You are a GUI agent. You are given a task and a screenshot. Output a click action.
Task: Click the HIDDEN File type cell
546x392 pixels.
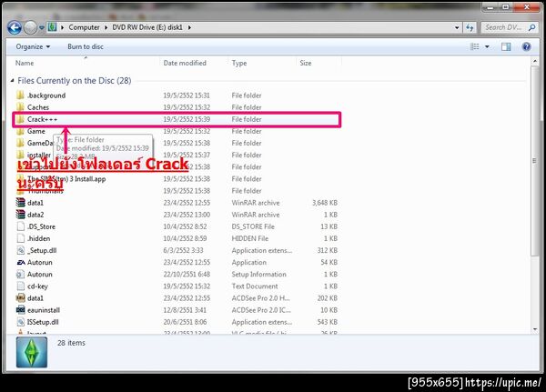(250, 238)
